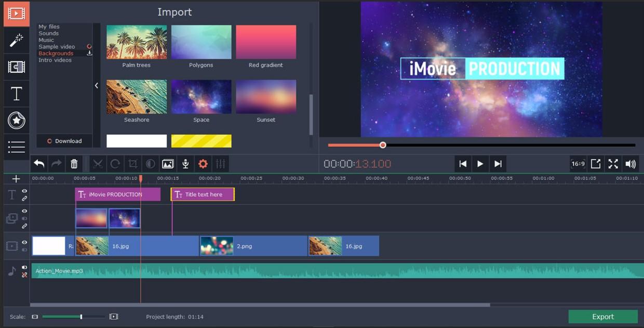Open clip properties gear icon
Viewport: 644px width, 328px height.
pos(203,164)
